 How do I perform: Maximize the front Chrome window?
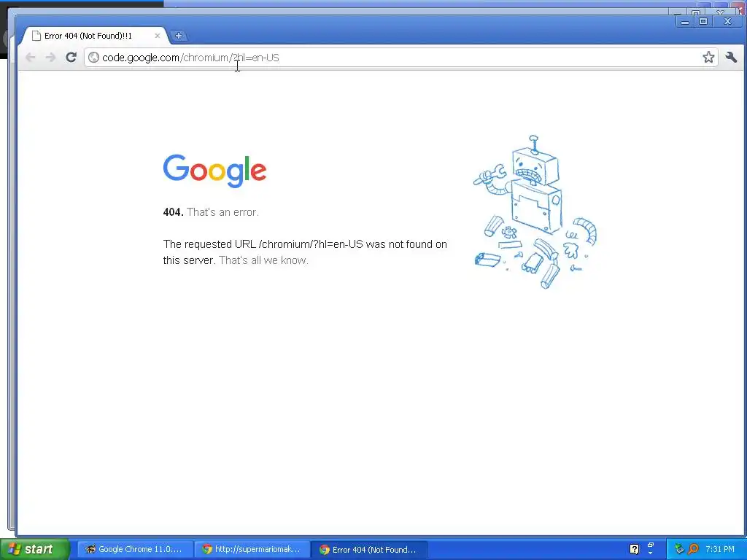(703, 21)
